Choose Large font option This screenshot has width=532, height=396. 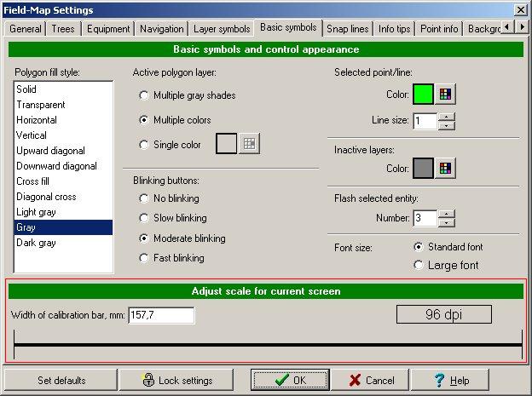(x=418, y=266)
